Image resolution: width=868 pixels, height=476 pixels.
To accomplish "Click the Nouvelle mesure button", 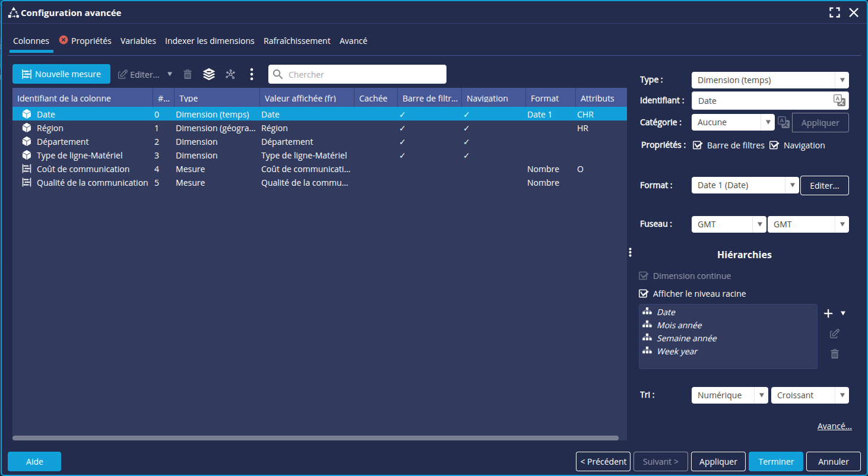I will pos(61,74).
